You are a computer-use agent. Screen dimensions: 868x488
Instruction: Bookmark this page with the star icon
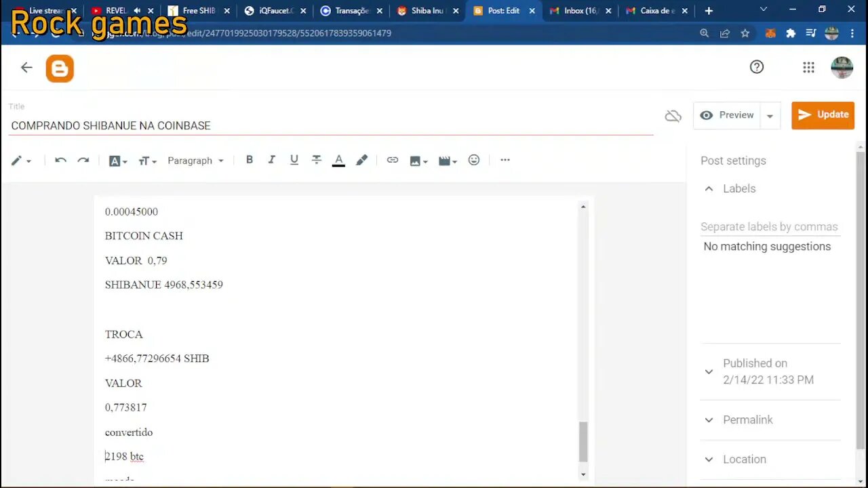coord(745,33)
